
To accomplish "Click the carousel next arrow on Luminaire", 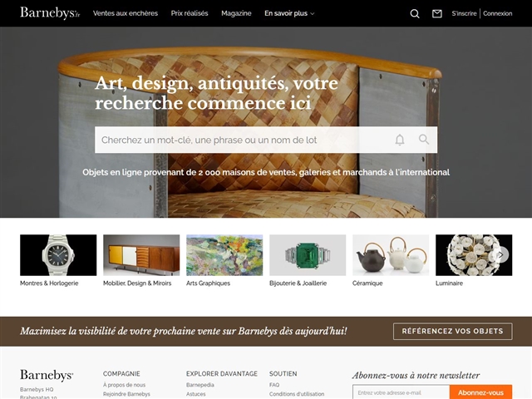I will [x=500, y=255].
